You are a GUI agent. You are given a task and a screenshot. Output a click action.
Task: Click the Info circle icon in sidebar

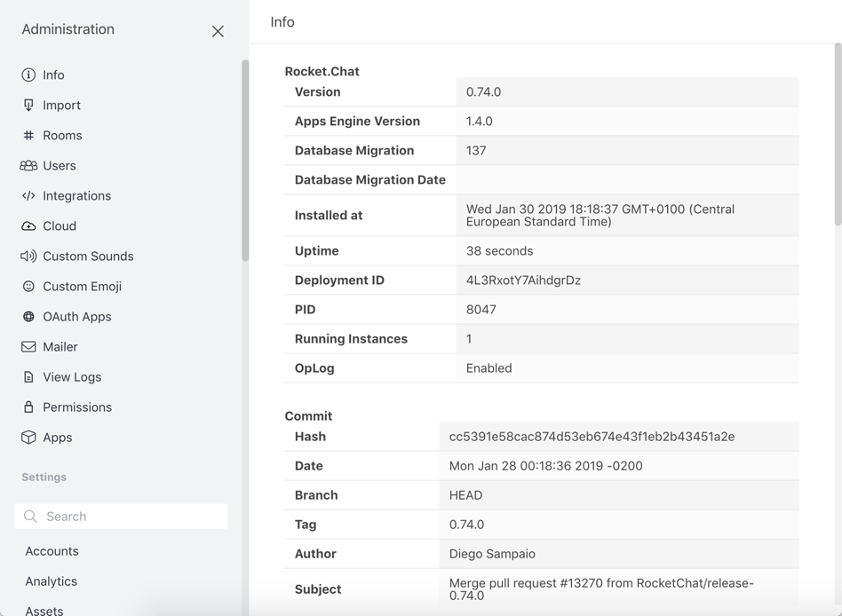click(x=28, y=75)
